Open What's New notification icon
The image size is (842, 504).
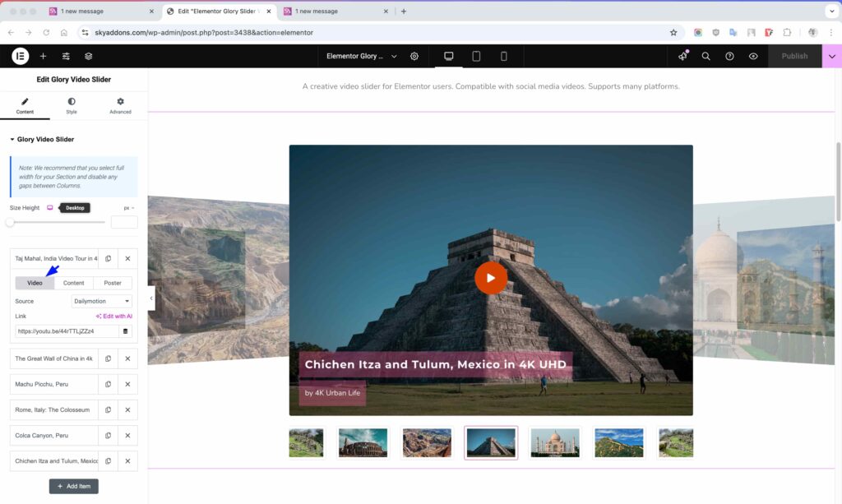pyautogui.click(x=683, y=56)
